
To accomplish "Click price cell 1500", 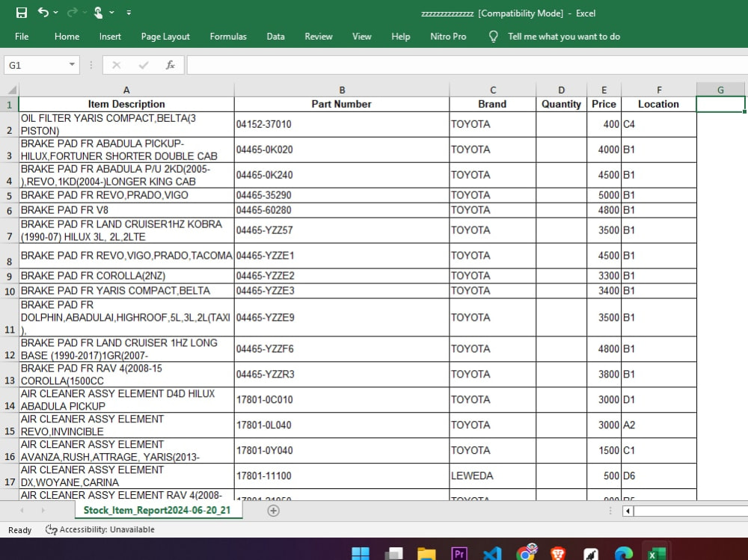I will click(604, 451).
